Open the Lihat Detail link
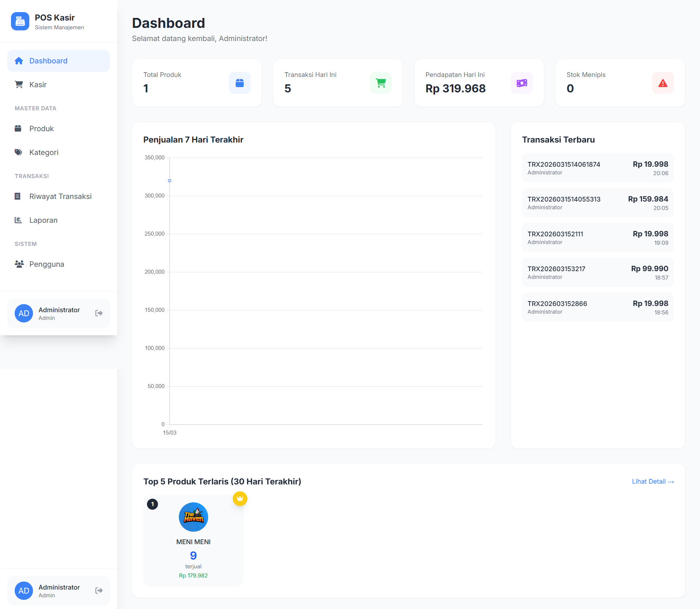Screen dimensions: 700x609 point(653,481)
